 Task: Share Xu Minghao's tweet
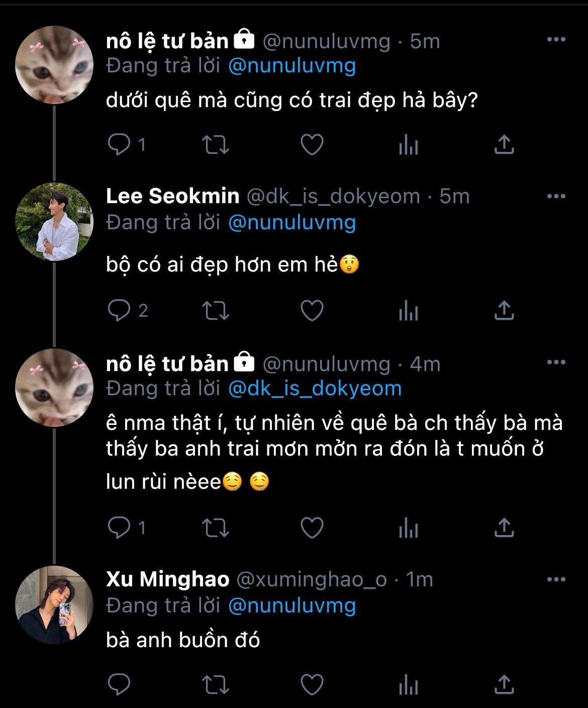coord(504,684)
